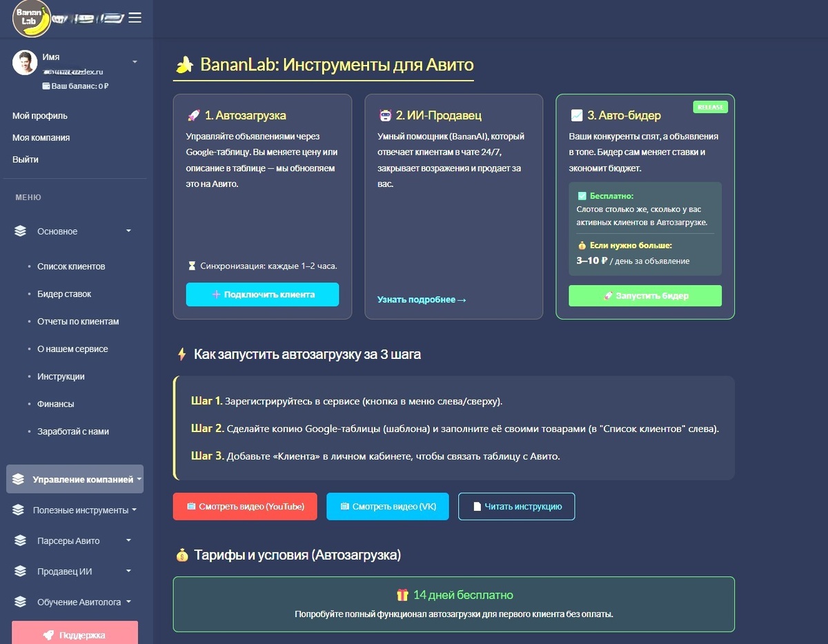This screenshot has width=828, height=644.
Task: Open Заработай с нами
Action: click(x=73, y=431)
